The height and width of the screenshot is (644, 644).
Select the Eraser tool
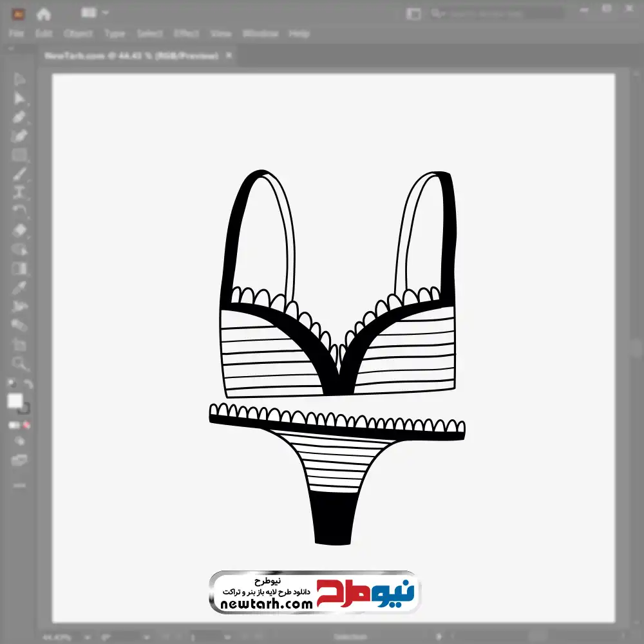pos(19,230)
